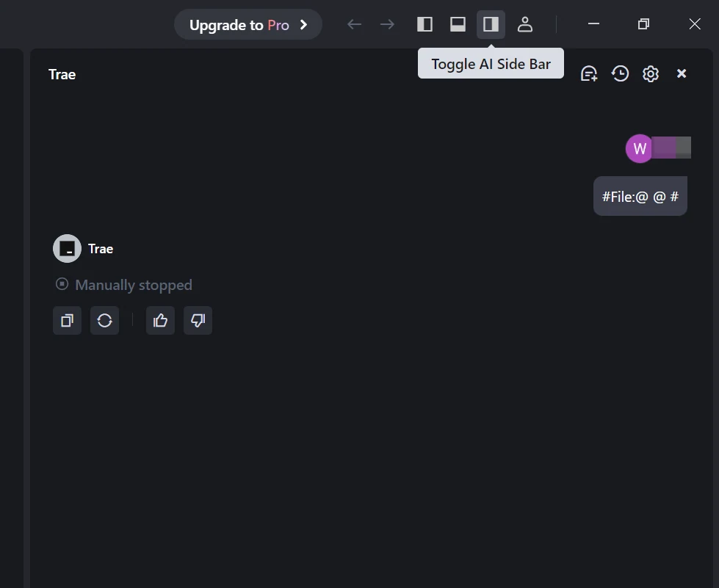Minimize the application window
Screen dimensions: 719x588
[594, 23]
